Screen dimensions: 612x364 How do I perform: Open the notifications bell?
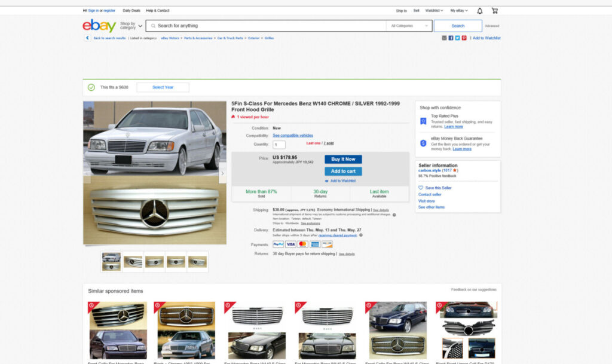point(480,11)
